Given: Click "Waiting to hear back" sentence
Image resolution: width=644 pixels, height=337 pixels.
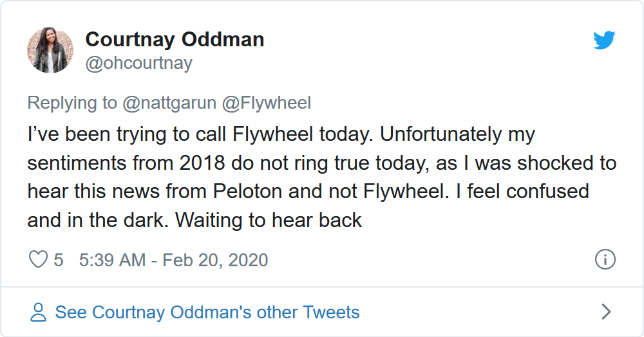Looking at the screenshot, I should 269,221.
